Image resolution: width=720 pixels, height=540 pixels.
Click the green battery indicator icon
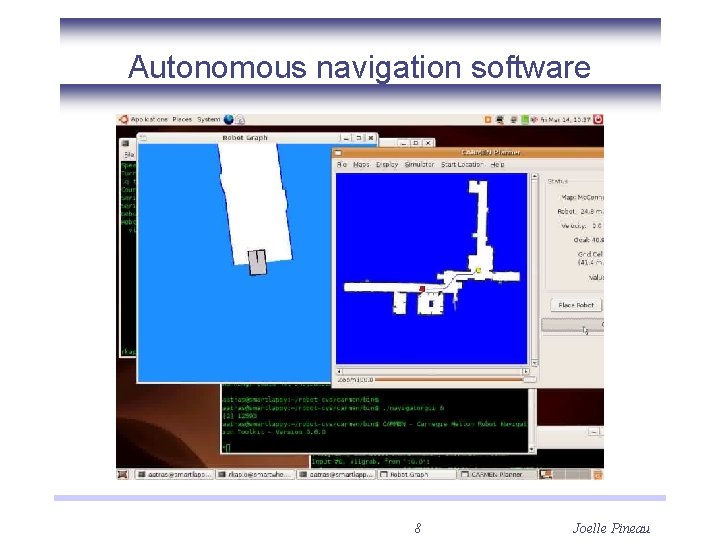(525, 120)
